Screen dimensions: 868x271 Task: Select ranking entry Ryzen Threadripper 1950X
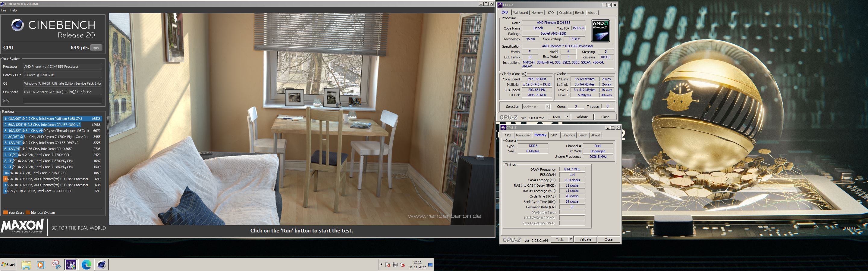pyautogui.click(x=52, y=131)
